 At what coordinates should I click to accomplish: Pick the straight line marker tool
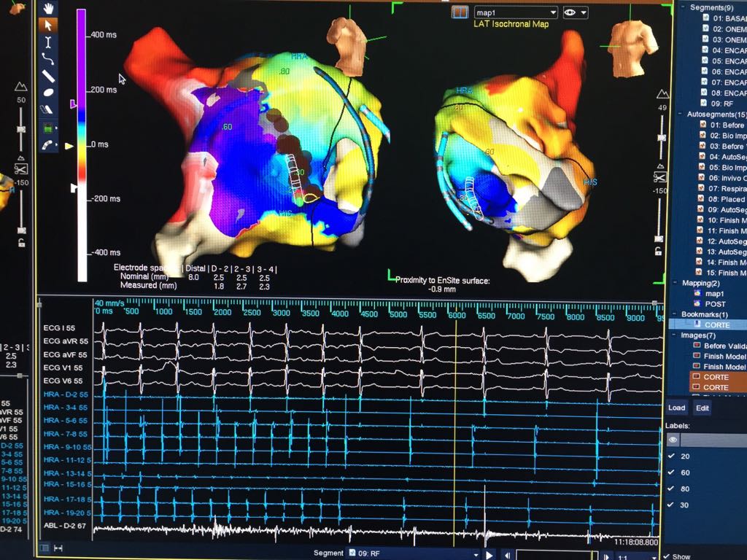pyautogui.click(x=49, y=76)
